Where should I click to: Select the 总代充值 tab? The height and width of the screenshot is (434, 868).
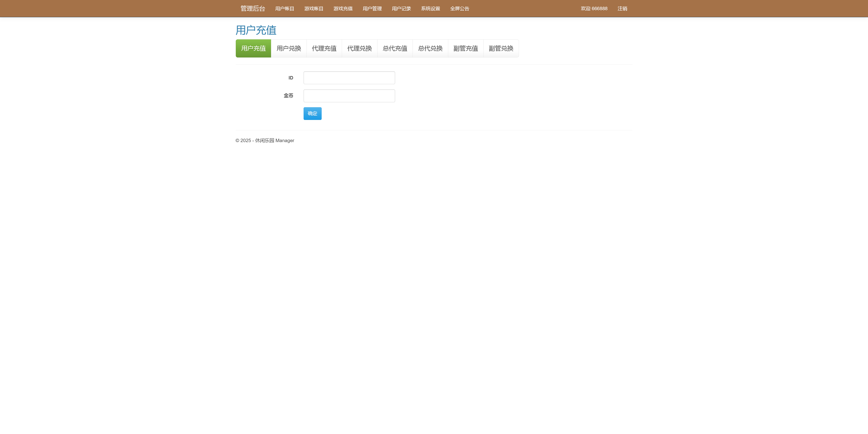(395, 48)
